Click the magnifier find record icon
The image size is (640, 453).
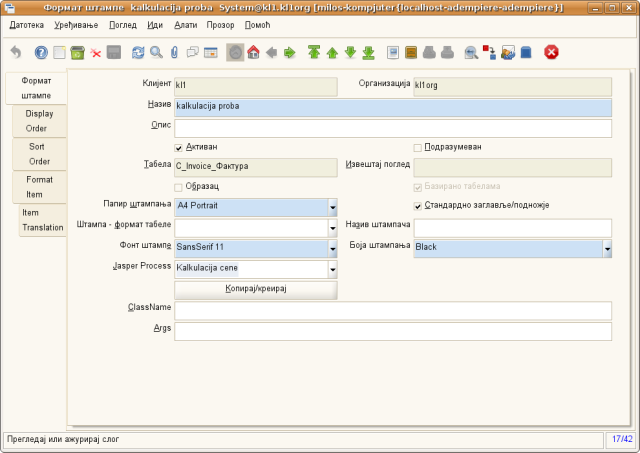156,52
